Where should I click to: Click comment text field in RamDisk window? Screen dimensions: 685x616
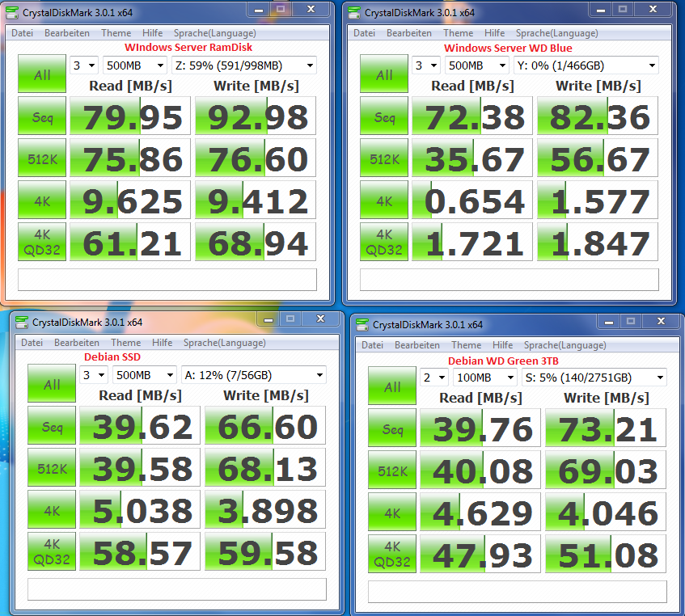tap(167, 280)
